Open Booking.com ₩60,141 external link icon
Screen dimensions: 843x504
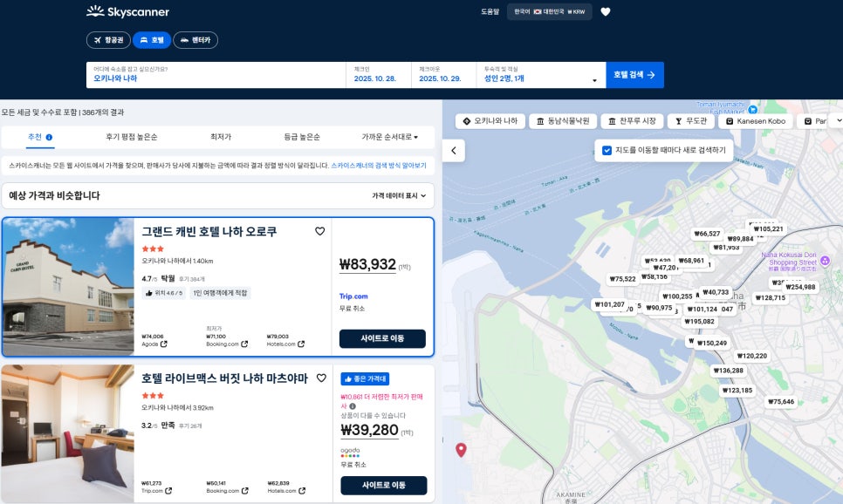click(x=245, y=491)
